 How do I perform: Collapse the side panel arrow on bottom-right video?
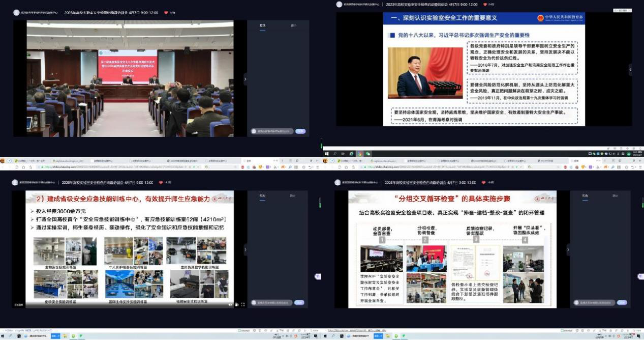pos(568,249)
